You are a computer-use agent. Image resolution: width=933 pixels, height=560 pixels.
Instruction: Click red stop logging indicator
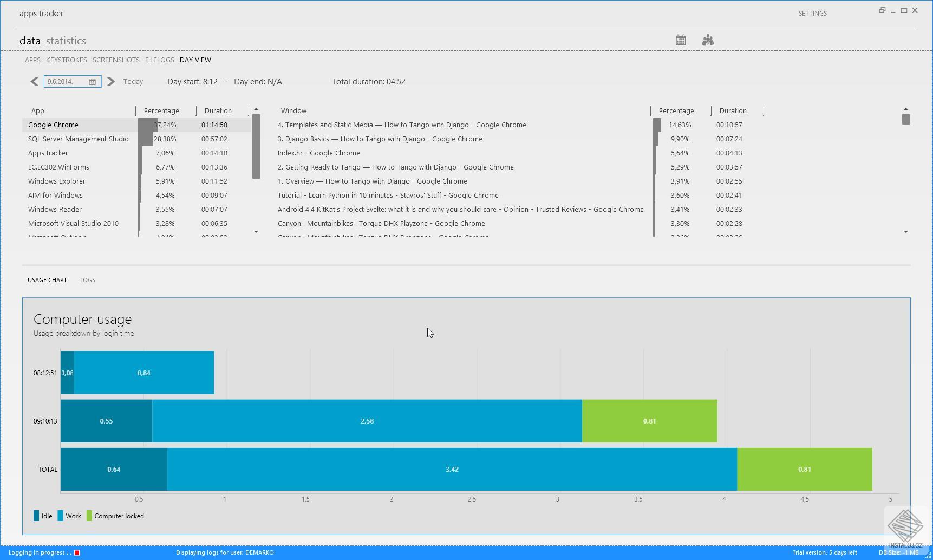point(77,552)
